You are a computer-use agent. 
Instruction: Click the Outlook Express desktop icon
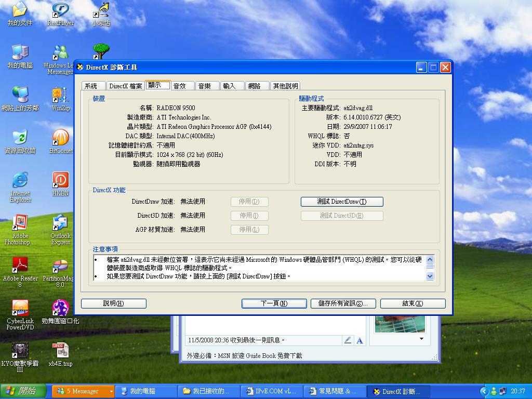(x=61, y=223)
